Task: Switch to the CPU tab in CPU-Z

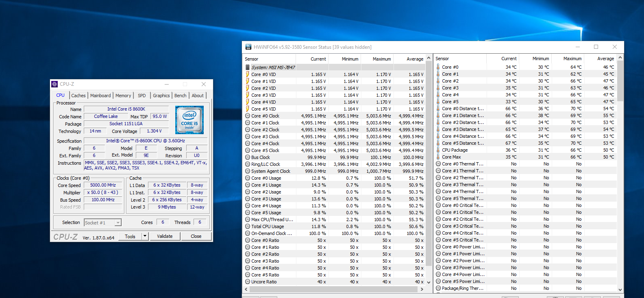Action: coord(61,95)
